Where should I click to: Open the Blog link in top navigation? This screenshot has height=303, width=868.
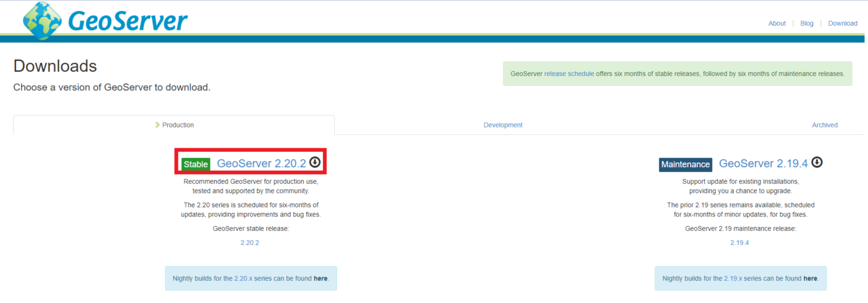click(x=807, y=24)
